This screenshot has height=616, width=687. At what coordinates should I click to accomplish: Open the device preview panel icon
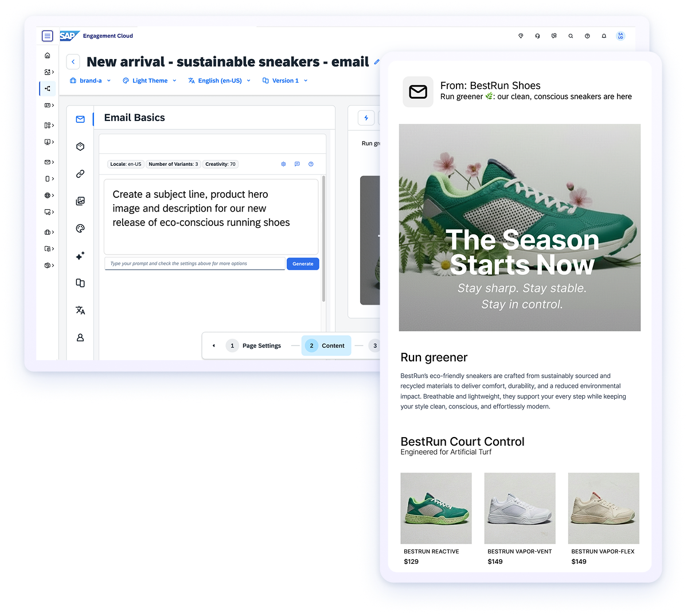tap(80, 283)
